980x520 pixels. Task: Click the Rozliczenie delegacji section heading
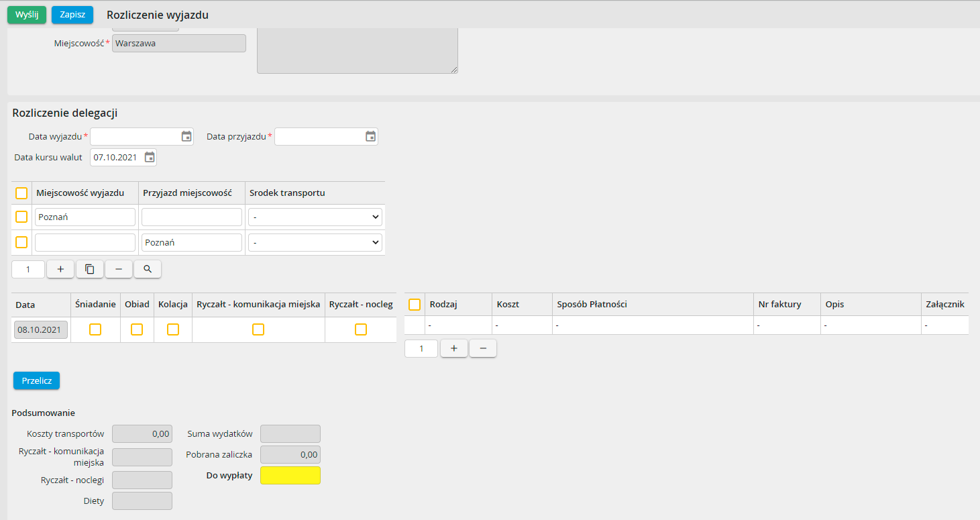pyautogui.click(x=65, y=113)
